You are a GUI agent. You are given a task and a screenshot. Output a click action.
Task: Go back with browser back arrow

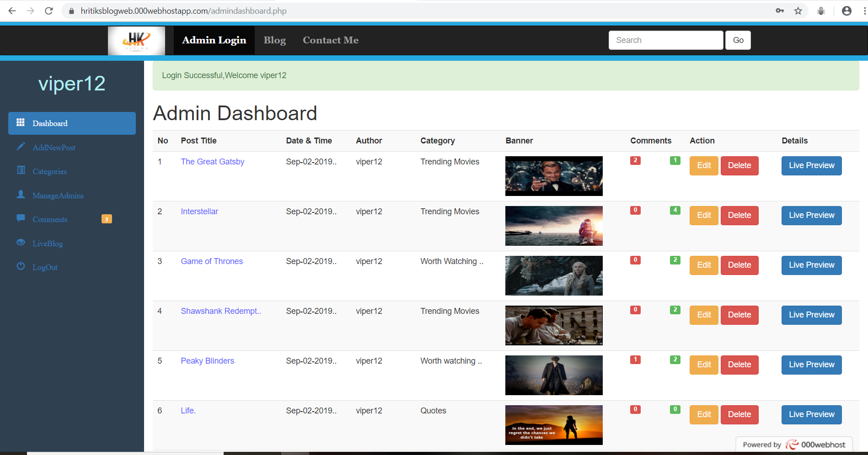[12, 11]
